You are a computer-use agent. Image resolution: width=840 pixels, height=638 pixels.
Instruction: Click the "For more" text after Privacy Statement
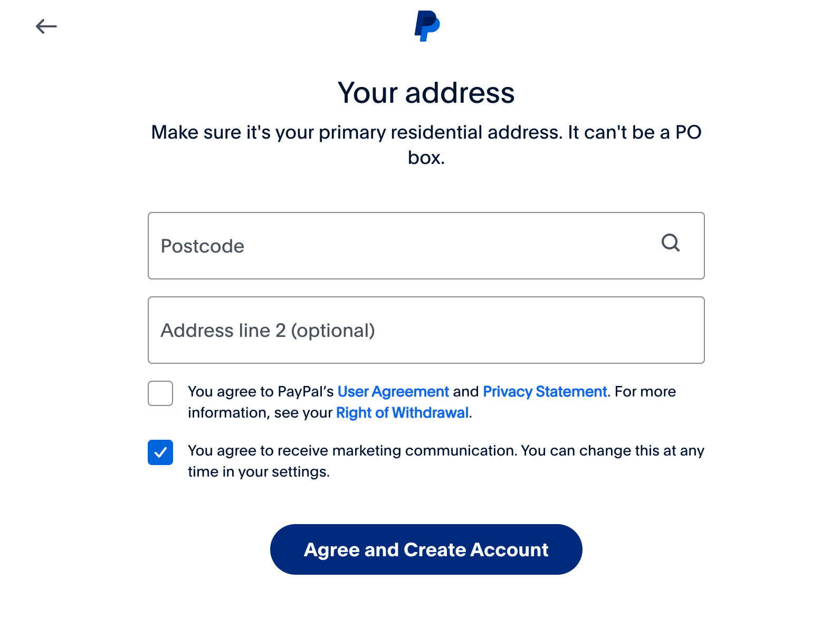(x=645, y=392)
